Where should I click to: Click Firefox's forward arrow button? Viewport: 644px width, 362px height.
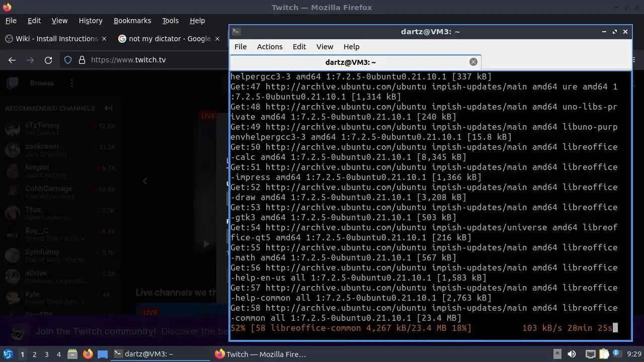click(x=30, y=60)
